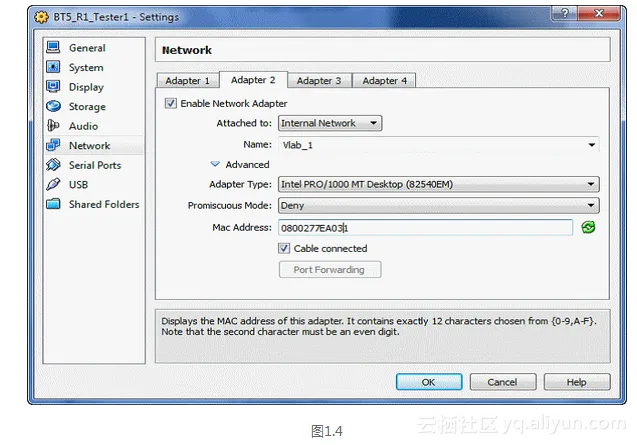Open the network Name combo box
The height and width of the screenshot is (445, 637).
[x=438, y=145]
